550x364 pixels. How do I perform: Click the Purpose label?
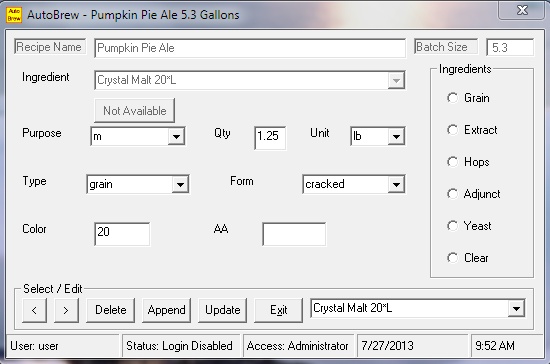pos(42,133)
